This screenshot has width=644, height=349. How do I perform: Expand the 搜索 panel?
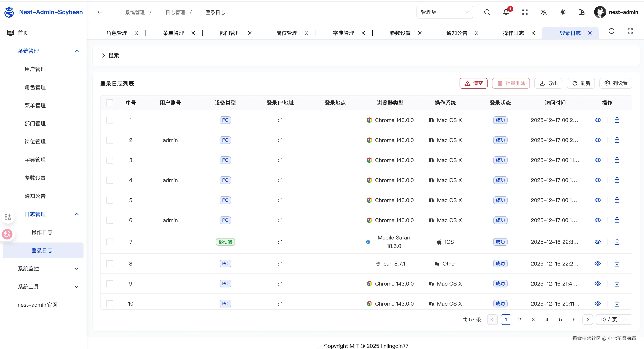pos(111,56)
